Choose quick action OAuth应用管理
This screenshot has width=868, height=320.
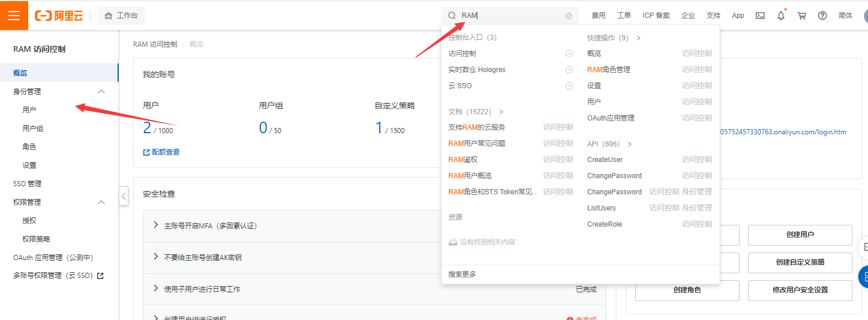click(611, 118)
